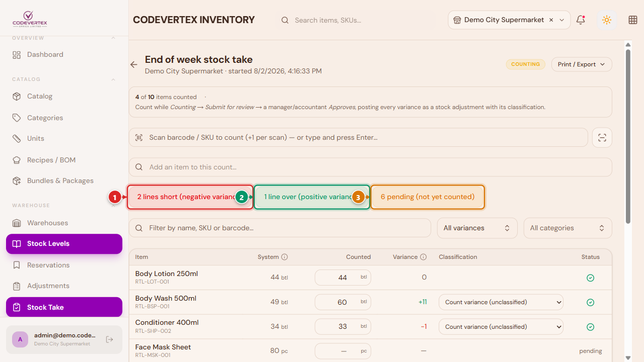This screenshot has height=362, width=644.
Task: Click the admin avatar icon
Action: 20,339
